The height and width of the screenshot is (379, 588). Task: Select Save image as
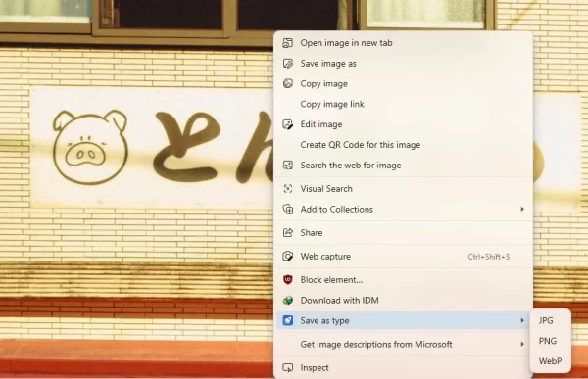[403, 64]
